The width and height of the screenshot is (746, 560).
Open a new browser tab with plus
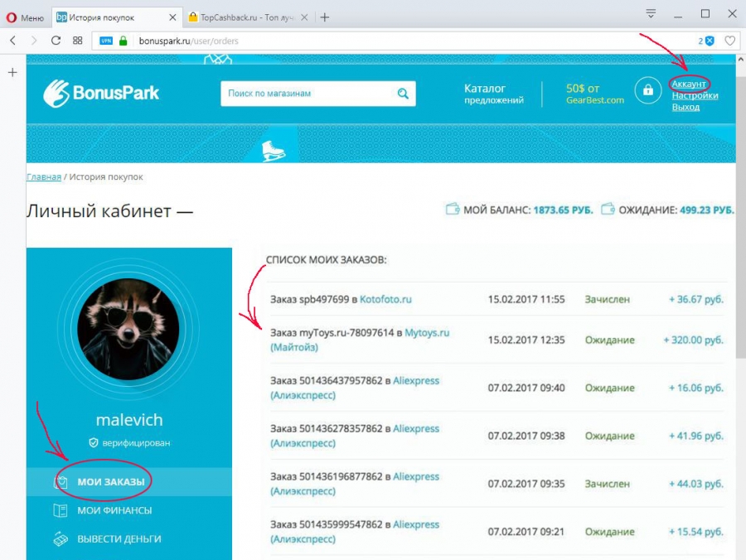pos(325,17)
